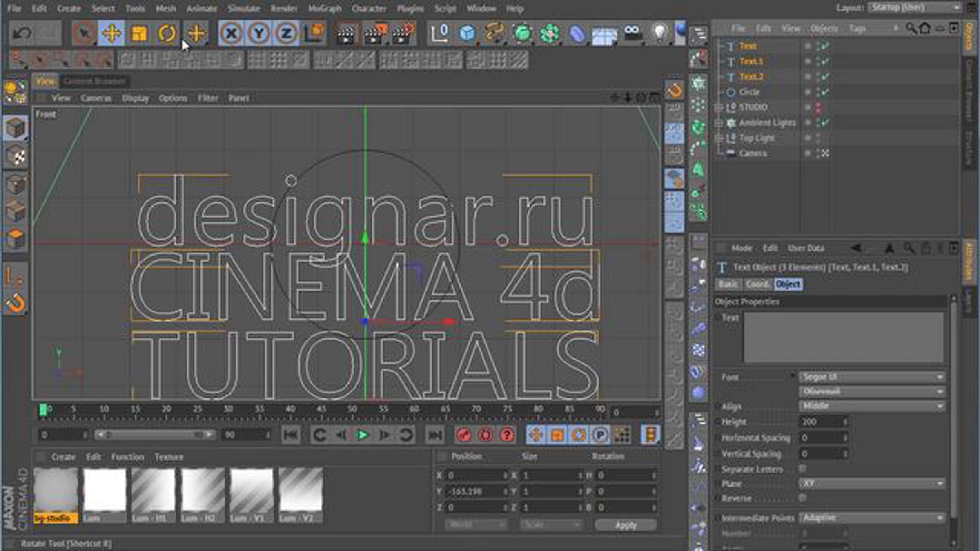Add a Cube primitive object
The image size is (980, 551).
467,33
